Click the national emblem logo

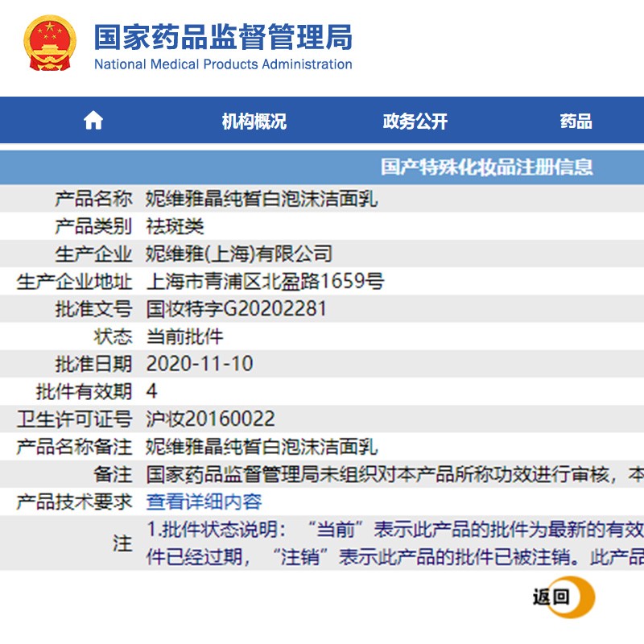[x=50, y=43]
